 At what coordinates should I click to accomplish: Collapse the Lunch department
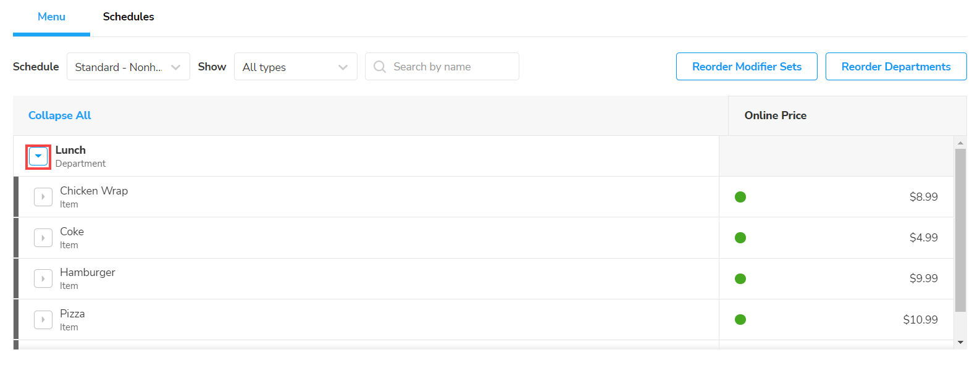[38, 156]
